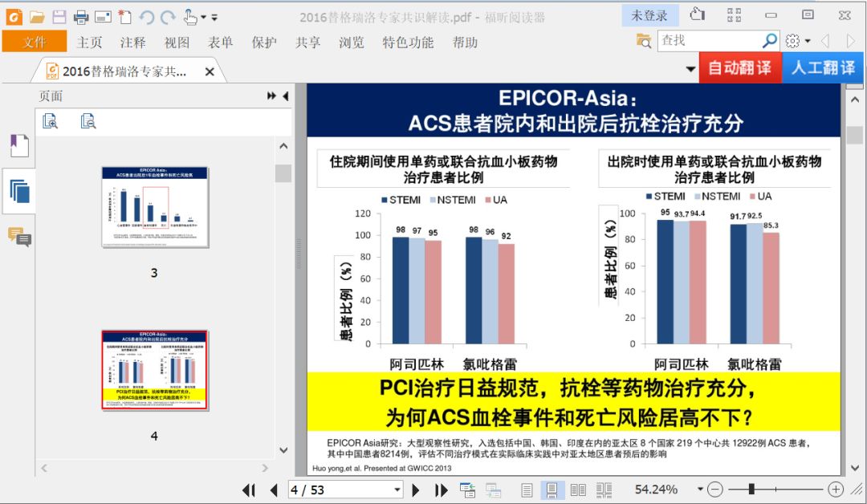The width and height of the screenshot is (867, 504).
Task: Go to the last page
Action: click(x=441, y=490)
